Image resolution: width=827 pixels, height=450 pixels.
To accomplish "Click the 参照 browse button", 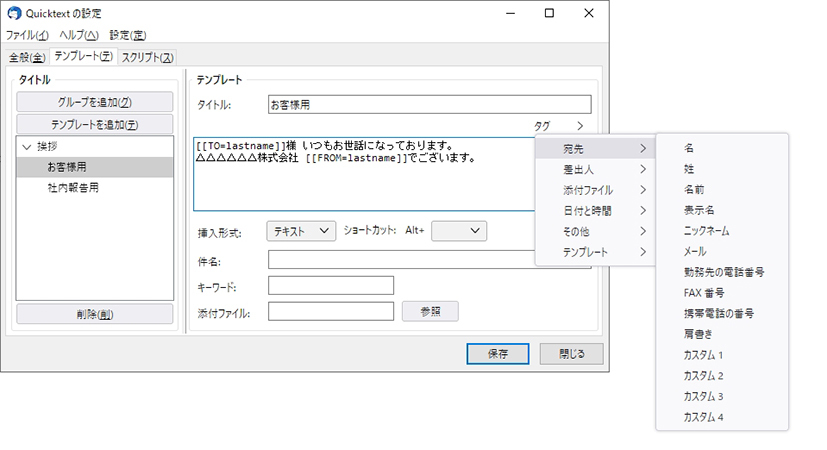I will click(430, 311).
